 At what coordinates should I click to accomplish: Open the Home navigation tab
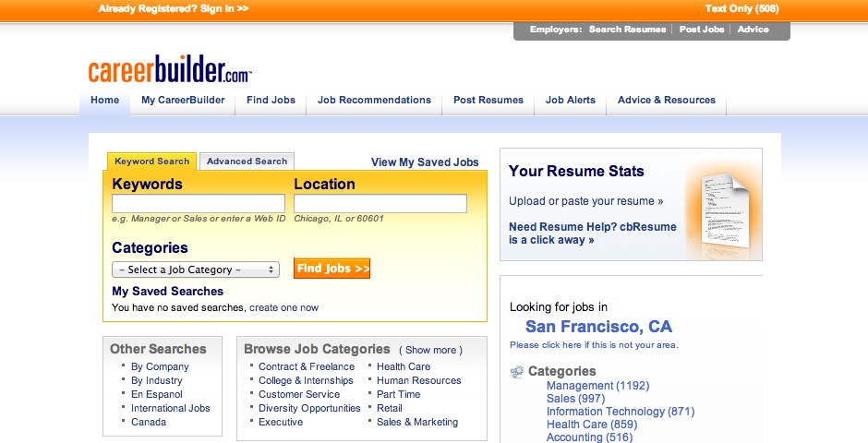(x=104, y=100)
